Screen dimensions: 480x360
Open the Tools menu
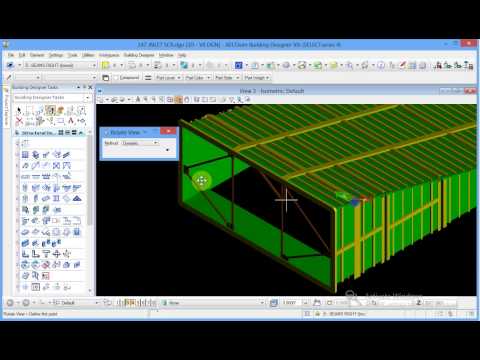[73, 55]
